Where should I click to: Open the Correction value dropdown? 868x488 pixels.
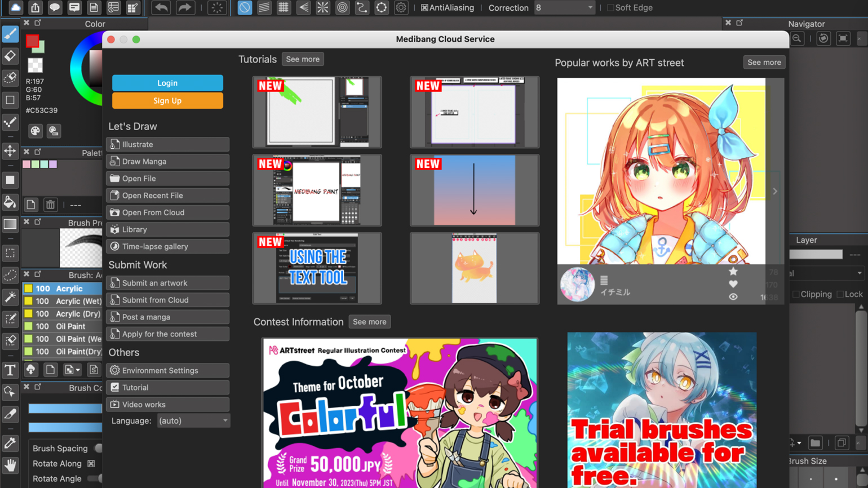[x=564, y=8]
